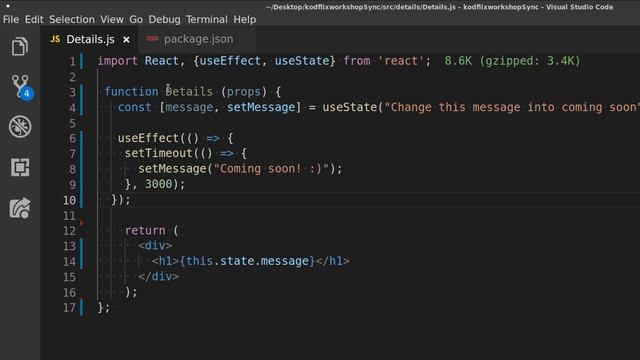The width and height of the screenshot is (640, 360).
Task: Click the 'function' keyword on line 3
Action: (x=131, y=92)
